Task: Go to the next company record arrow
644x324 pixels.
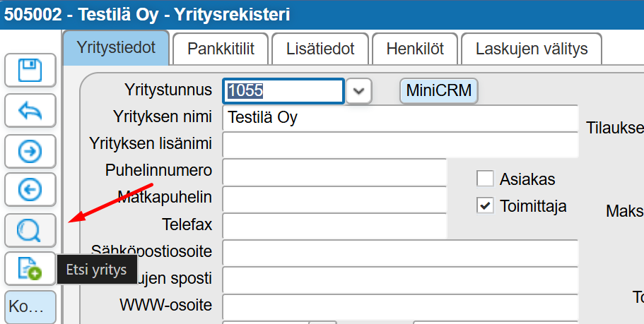Action: 30,150
